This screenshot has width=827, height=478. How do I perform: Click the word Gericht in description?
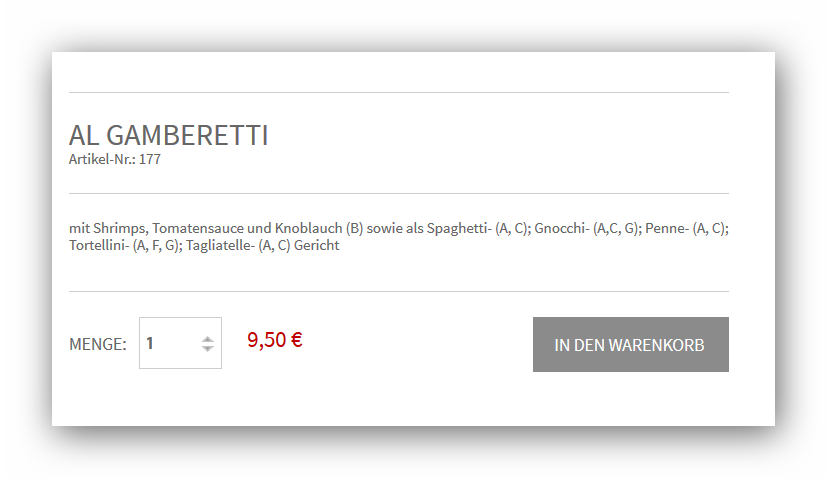[x=317, y=245]
